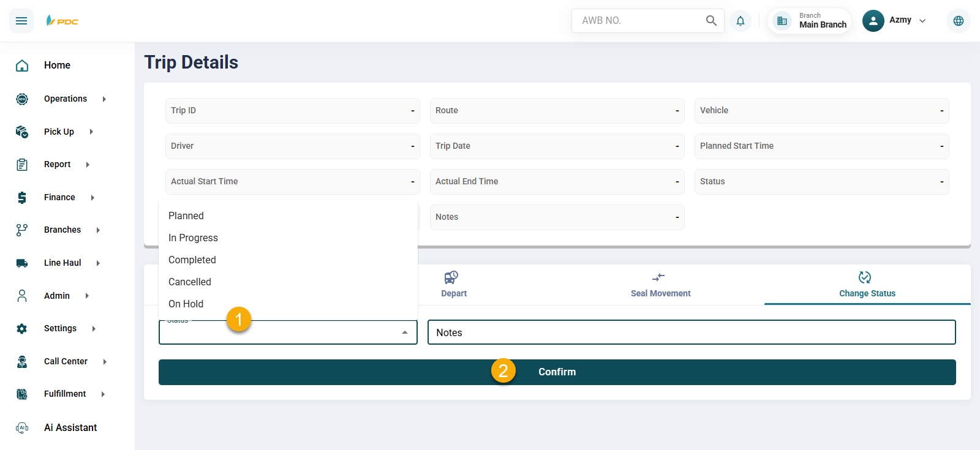The width and height of the screenshot is (980, 450).
Task: Click the Pick Up package icon
Action: point(22,132)
